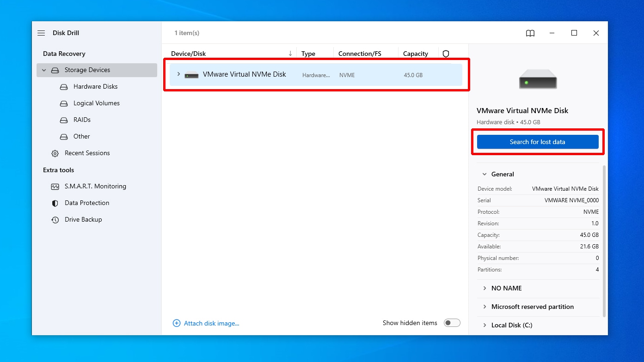Click the Partitions value 4
Screen dimensions: 644x362
coord(597,270)
